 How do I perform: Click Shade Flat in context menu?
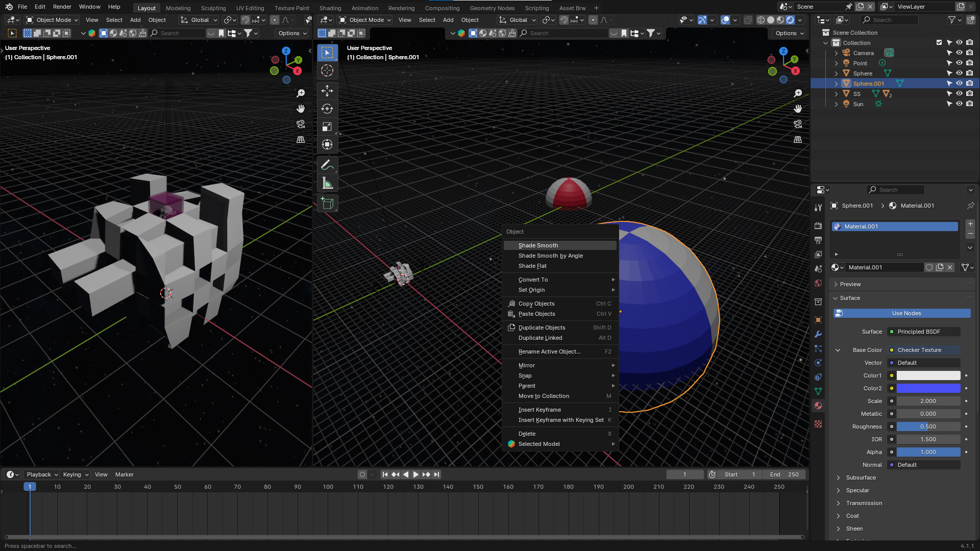click(532, 266)
